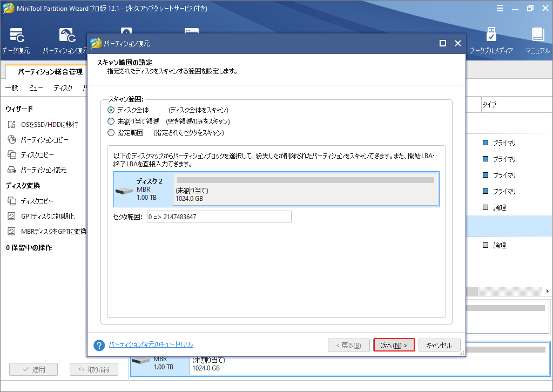Viewport: 553px width, 392px height.
Task: Click the blue help question mark icon
Action: 99,345
